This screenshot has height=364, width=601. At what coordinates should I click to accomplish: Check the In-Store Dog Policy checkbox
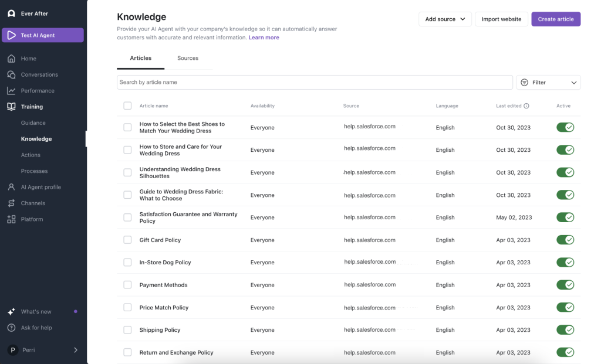(x=127, y=262)
